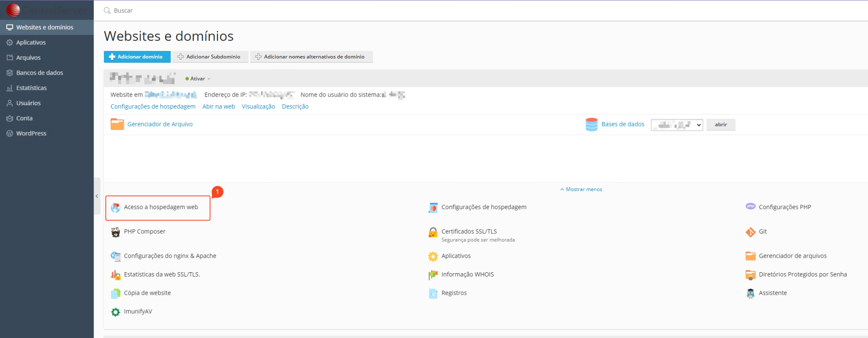Open the database selection combo box
This screenshot has height=338, width=868.
(676, 125)
